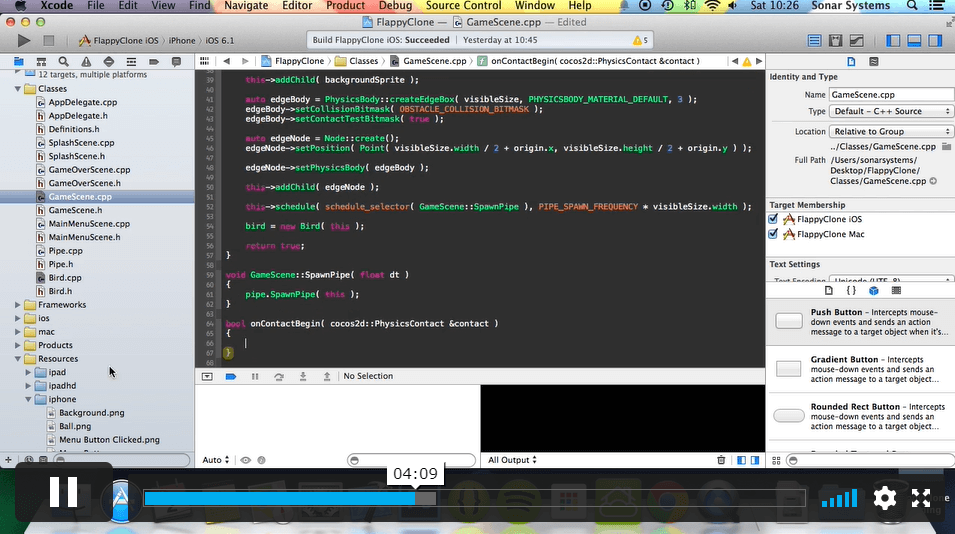
Task: Go forward in editor history
Action: [245, 61]
